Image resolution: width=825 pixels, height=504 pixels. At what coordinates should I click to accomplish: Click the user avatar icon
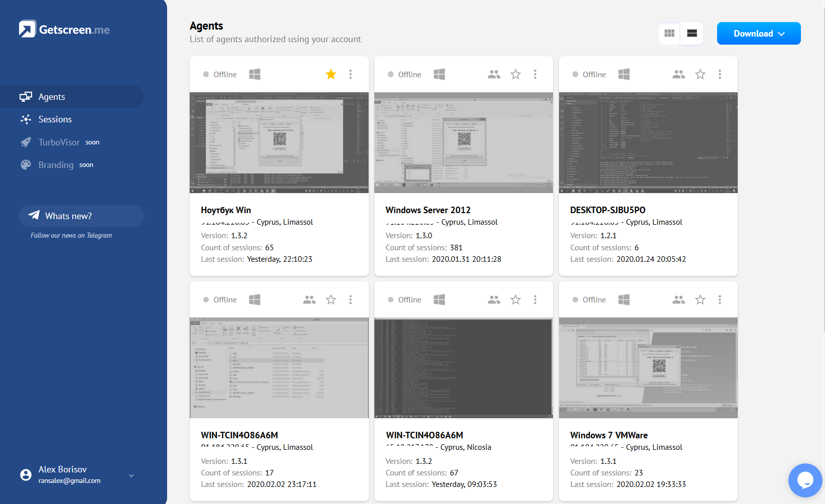coord(26,475)
